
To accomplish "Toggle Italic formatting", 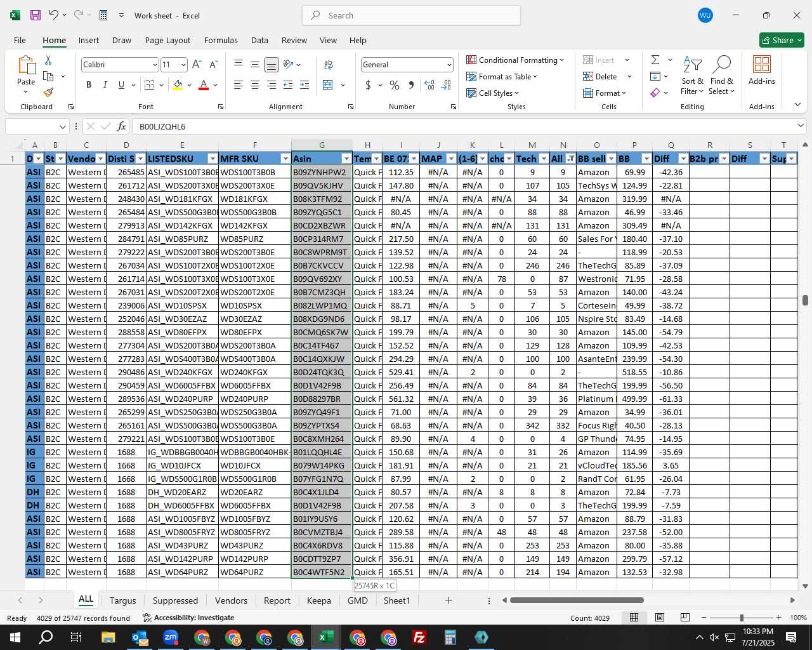I will [105, 85].
